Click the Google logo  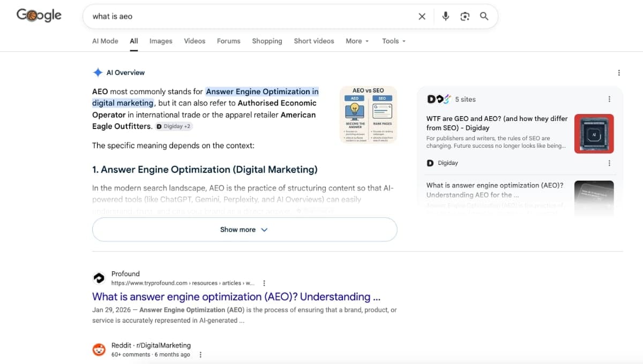click(x=39, y=15)
